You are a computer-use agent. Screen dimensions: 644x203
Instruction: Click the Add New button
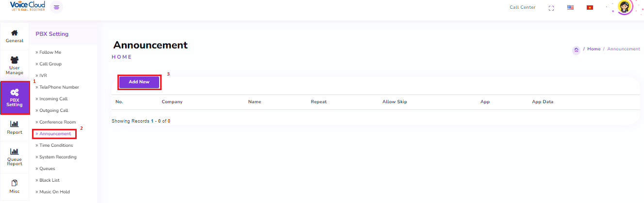pos(139,82)
